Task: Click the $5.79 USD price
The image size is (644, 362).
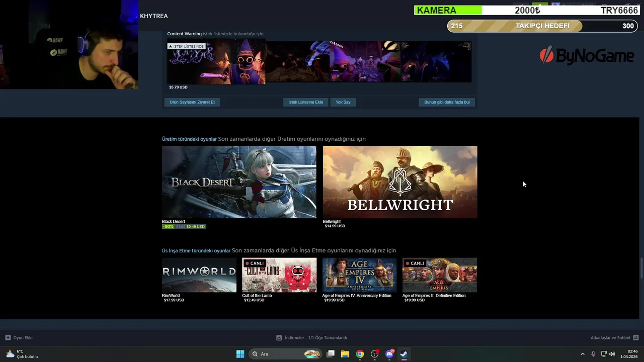Action: (178, 87)
